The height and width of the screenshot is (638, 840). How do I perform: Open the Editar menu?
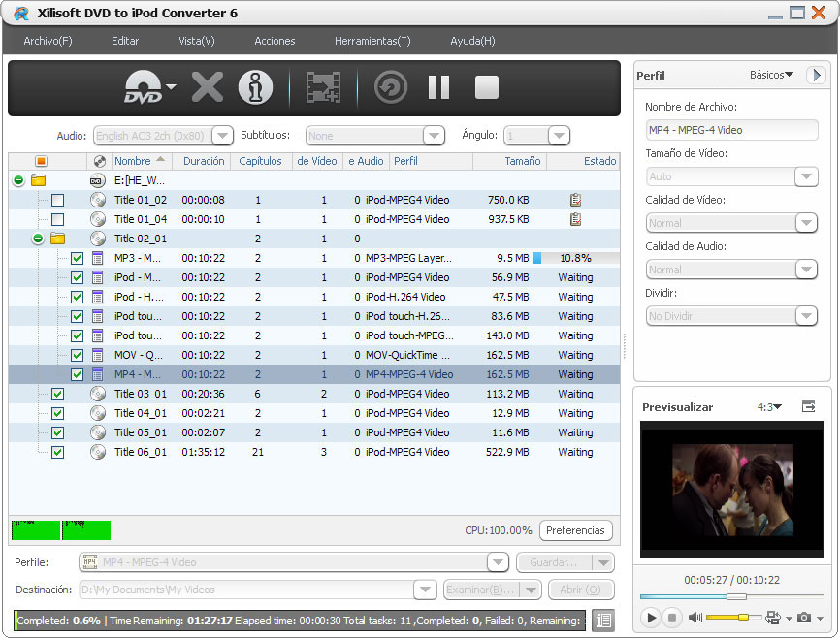point(125,41)
